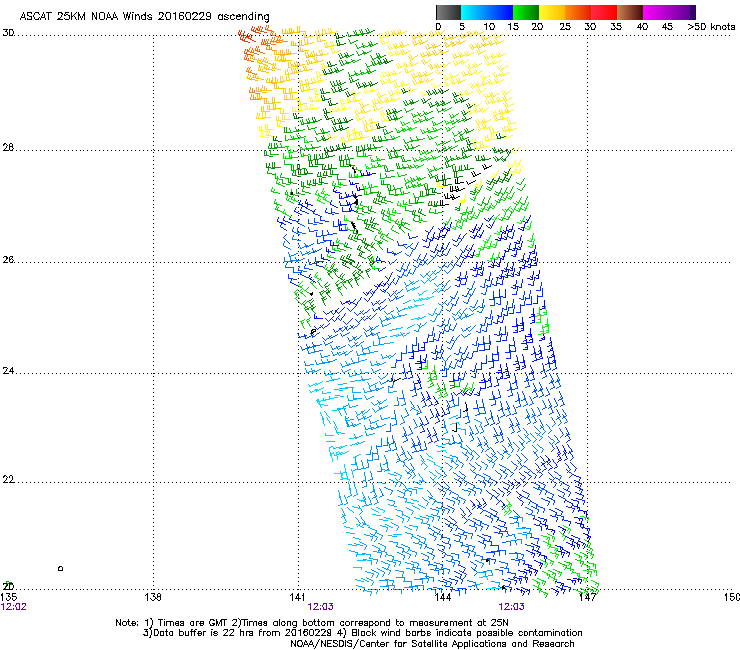Click the gray 0-5 knots legend swatch
The height and width of the screenshot is (650, 740).
[x=448, y=12]
